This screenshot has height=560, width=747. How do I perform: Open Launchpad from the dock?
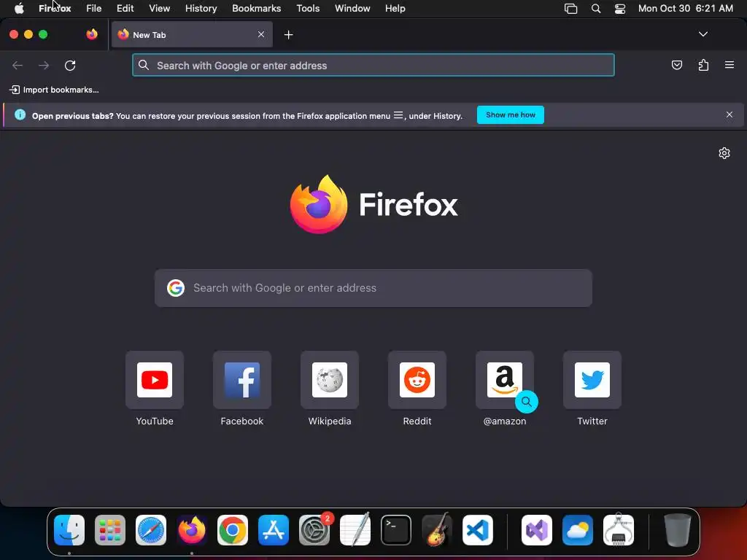point(110,530)
